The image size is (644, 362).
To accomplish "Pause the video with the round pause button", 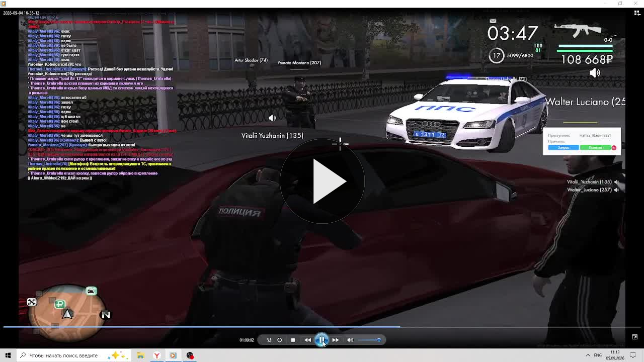I will coord(321,340).
